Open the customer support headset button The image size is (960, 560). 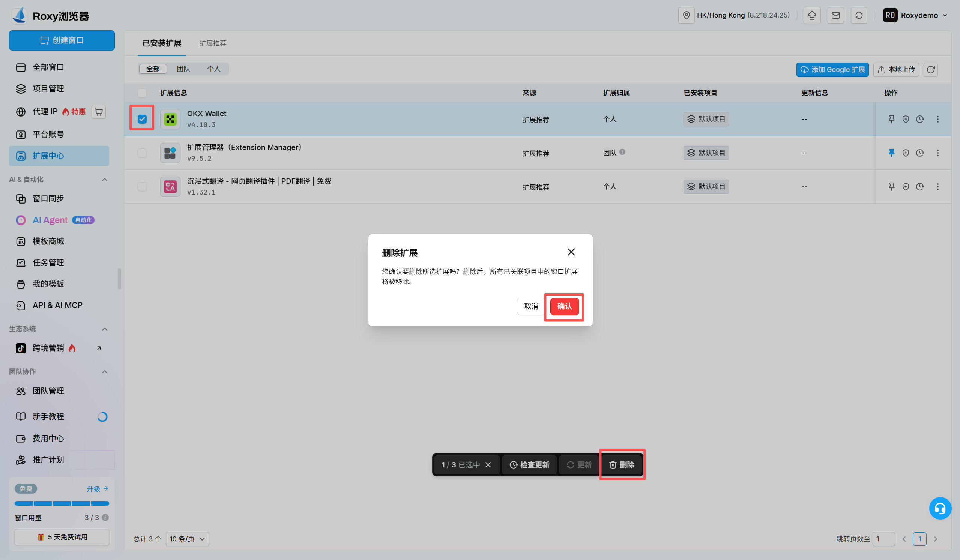pos(940,508)
